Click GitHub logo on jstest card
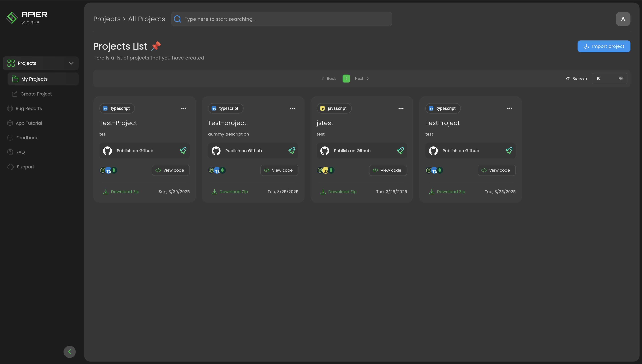 click(x=325, y=151)
